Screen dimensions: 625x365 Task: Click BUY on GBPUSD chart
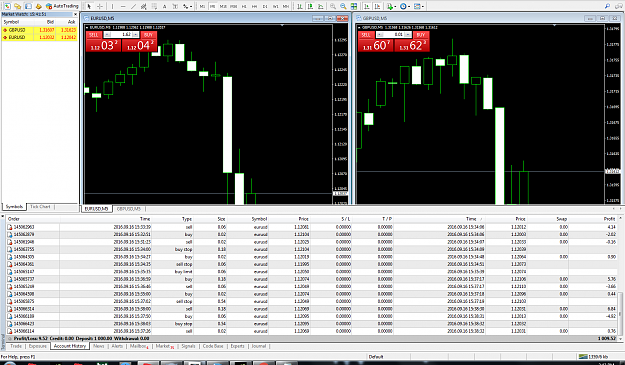(421, 35)
